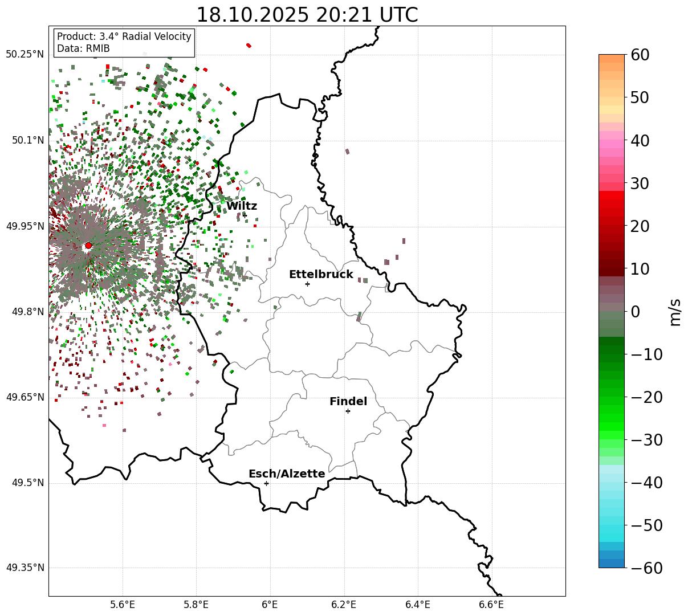
Task: Click the Product: 3.4° Radial Velocity text
Action: pyautogui.click(x=124, y=36)
